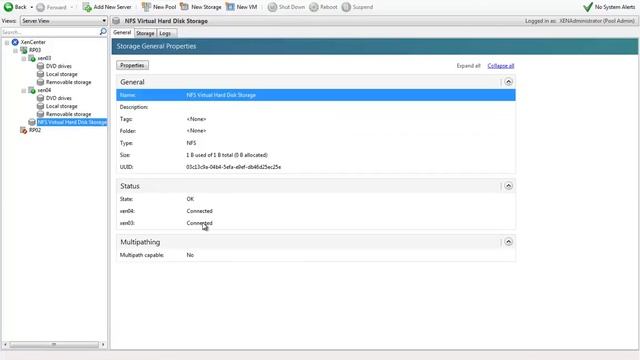Select DVD drives icon under xen03
This screenshot has width=640, height=360.
[x=40, y=66]
